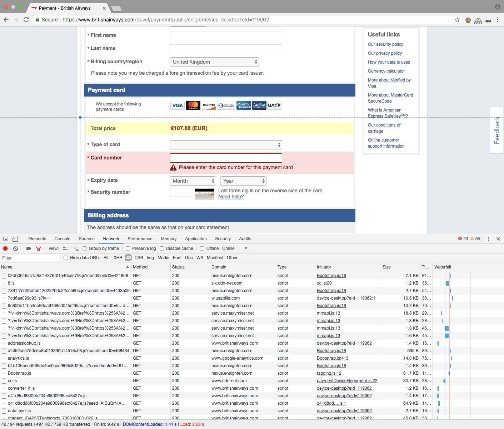Screen dimensions: 504x429
Task: Check Disable cache option
Action: click(162, 248)
